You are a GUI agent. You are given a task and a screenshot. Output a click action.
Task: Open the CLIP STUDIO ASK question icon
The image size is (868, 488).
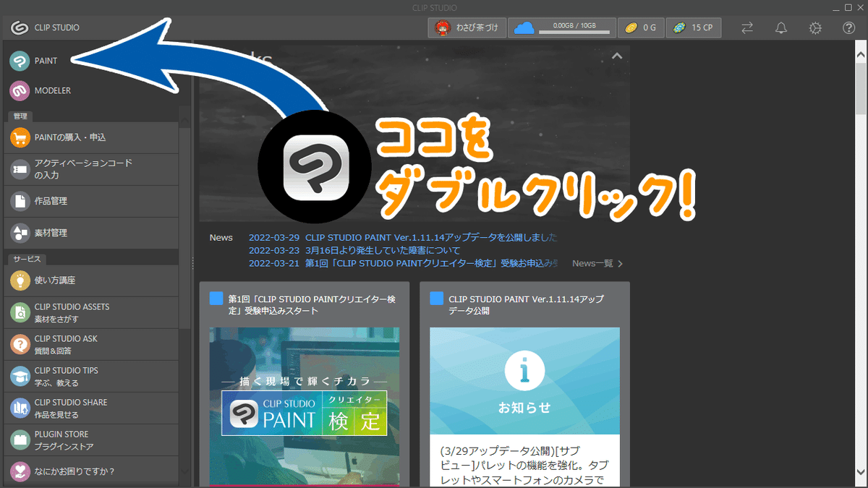[20, 344]
